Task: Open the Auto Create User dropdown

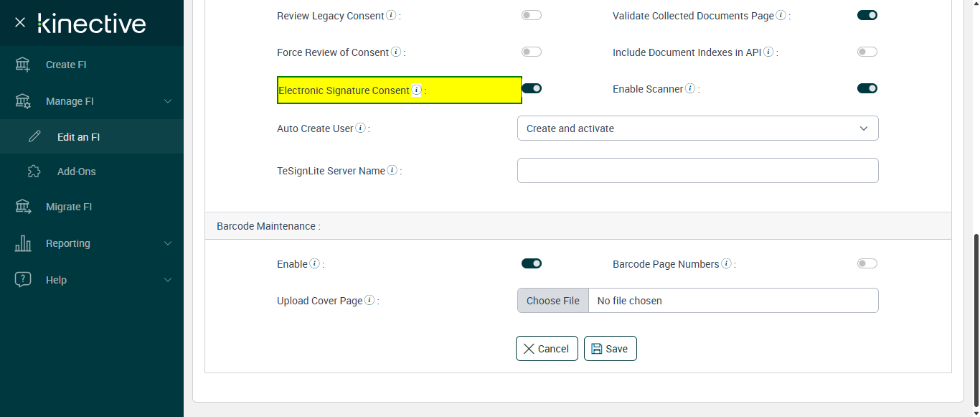Action: pos(697,128)
